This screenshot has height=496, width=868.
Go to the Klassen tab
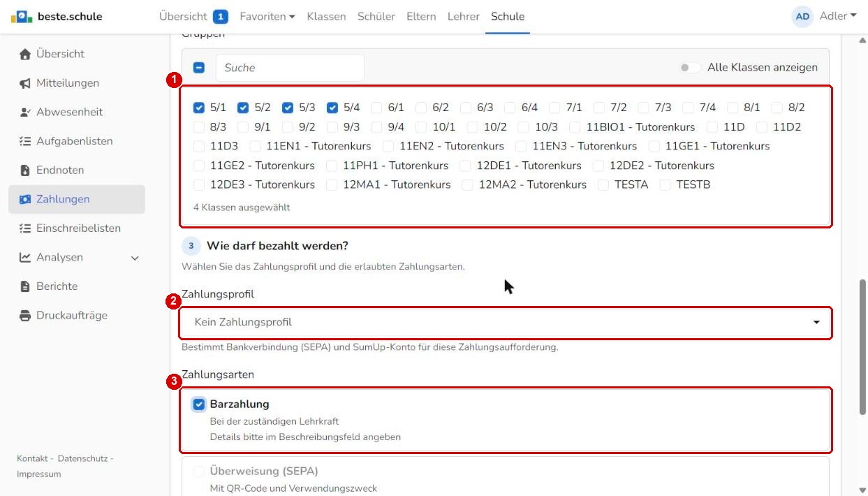coord(326,16)
